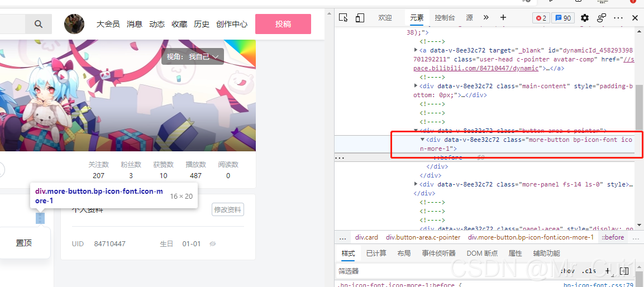Open the 控制台 tab

[445, 18]
